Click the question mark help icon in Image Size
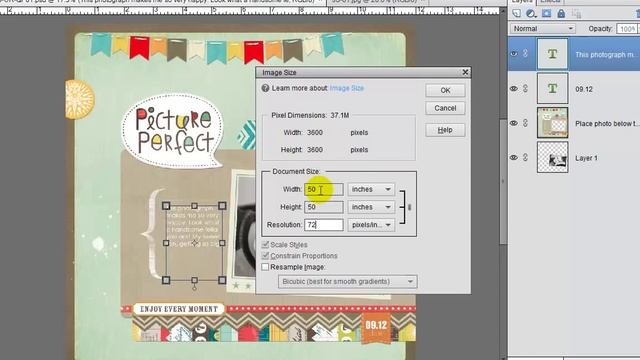This screenshot has width=640, height=360. 265,88
